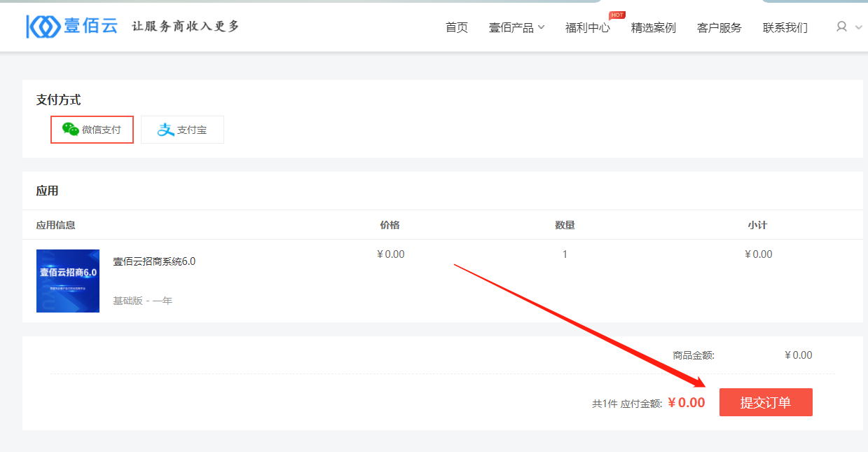Click the Alipay blue icon
The image size is (868, 452).
point(165,130)
